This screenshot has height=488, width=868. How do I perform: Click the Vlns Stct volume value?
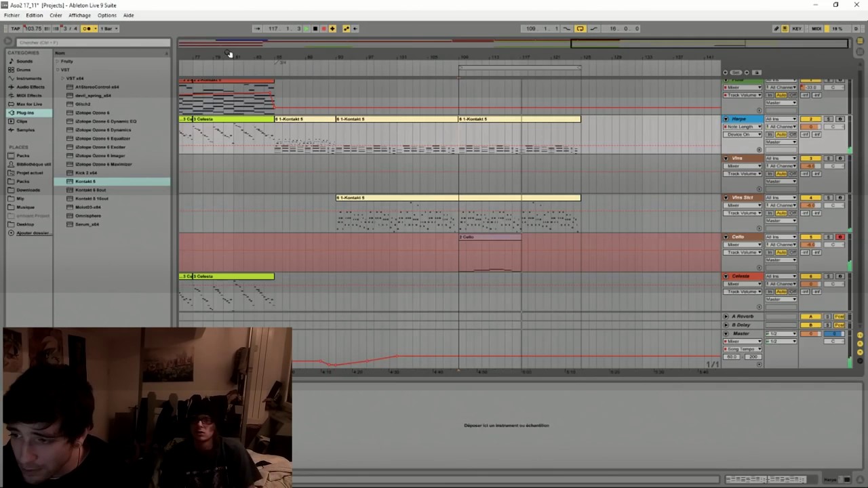click(810, 205)
